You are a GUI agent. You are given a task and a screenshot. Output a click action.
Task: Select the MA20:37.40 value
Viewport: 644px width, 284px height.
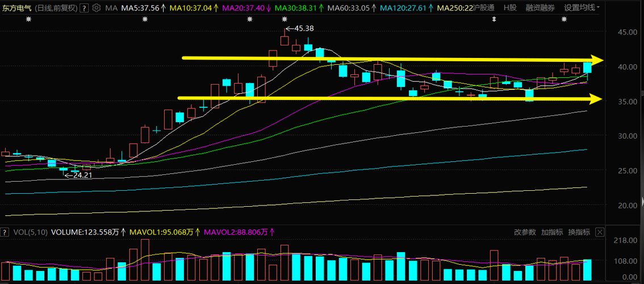[244, 8]
